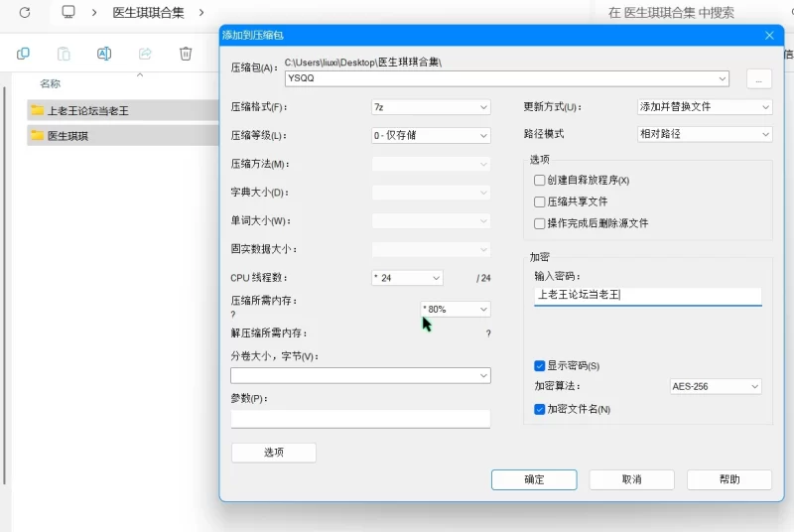Click the Explorer copy icon
794x532 pixels.
point(23,54)
